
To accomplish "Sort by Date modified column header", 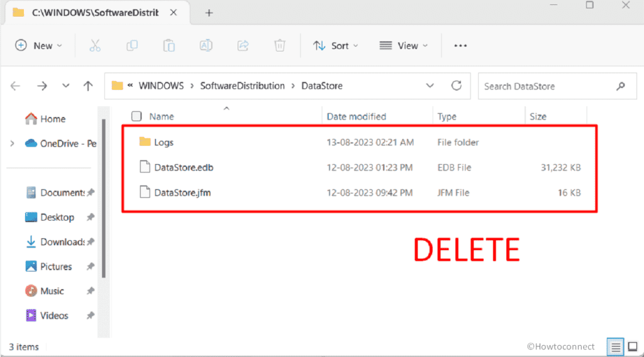I will tap(356, 116).
